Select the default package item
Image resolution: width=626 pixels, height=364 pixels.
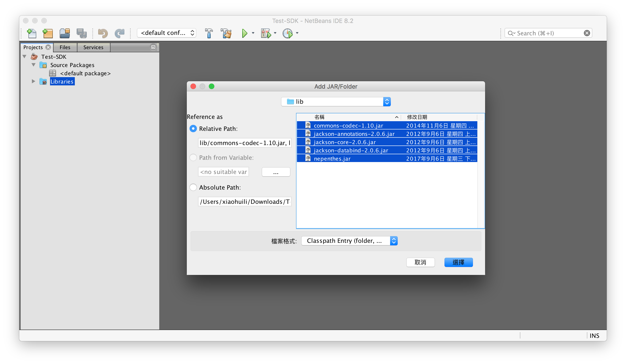85,73
